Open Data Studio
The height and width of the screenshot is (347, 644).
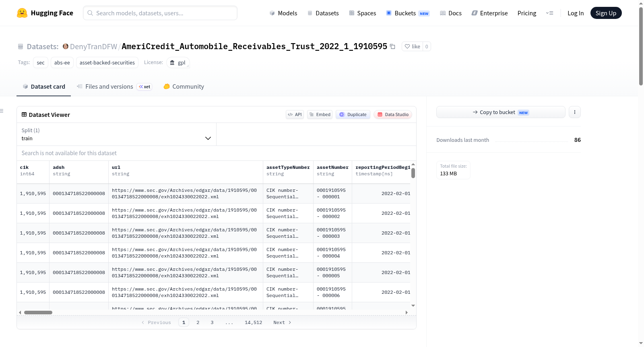pos(393,114)
